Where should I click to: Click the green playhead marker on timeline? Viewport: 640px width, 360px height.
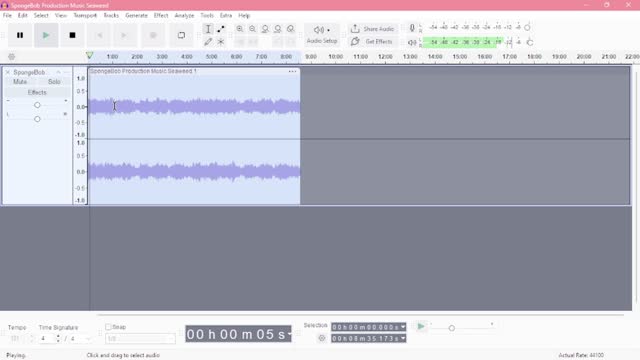pyautogui.click(x=89, y=56)
